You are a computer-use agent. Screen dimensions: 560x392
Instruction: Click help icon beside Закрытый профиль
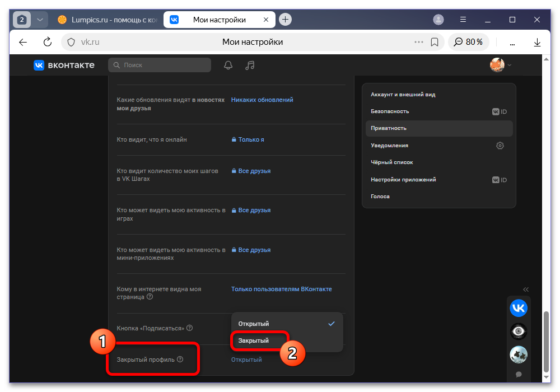pos(180,359)
